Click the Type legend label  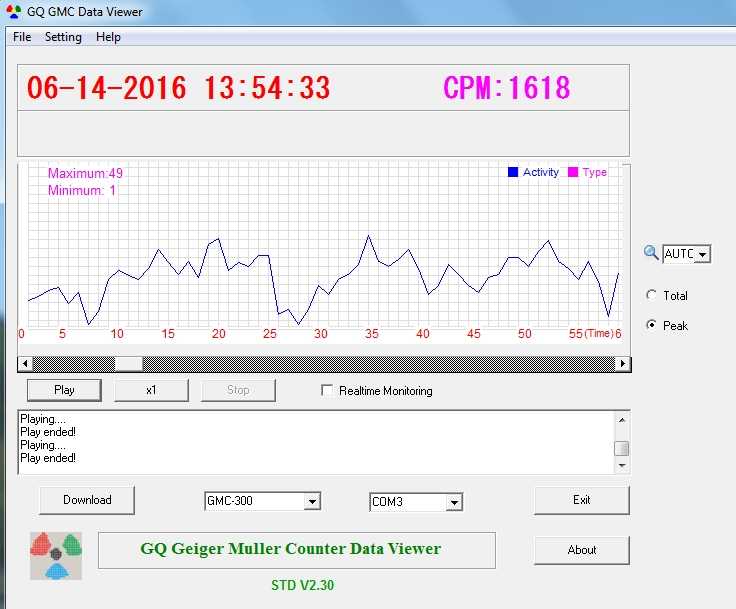[595, 172]
